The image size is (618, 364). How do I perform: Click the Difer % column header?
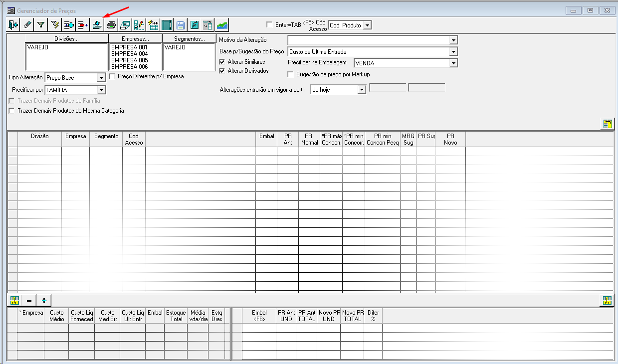[x=373, y=316]
